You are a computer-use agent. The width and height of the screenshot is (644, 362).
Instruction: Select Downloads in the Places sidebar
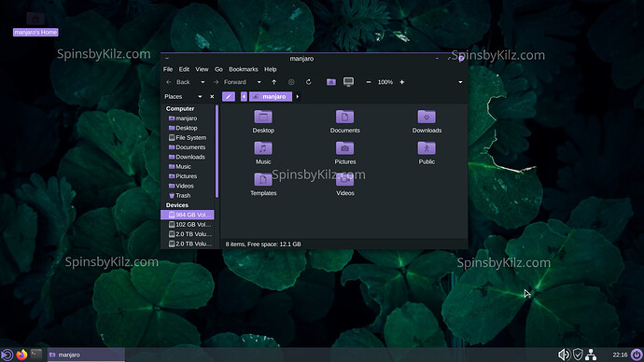[188, 157]
